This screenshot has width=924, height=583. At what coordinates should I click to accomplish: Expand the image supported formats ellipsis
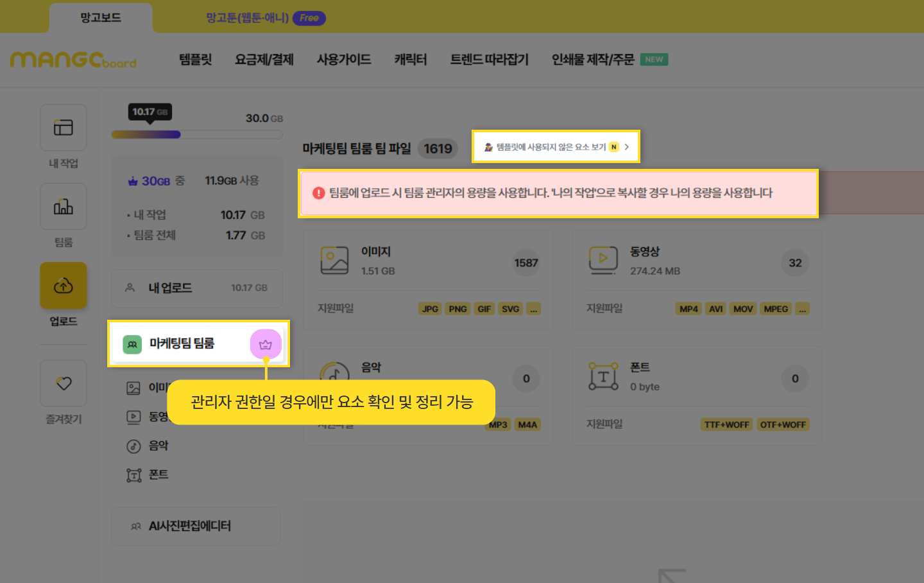(x=533, y=309)
